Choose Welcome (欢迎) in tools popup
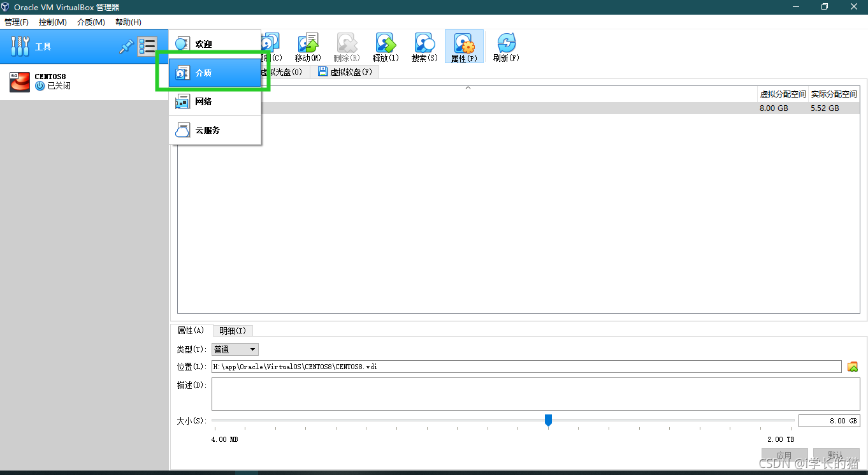The image size is (868, 475). (215, 44)
